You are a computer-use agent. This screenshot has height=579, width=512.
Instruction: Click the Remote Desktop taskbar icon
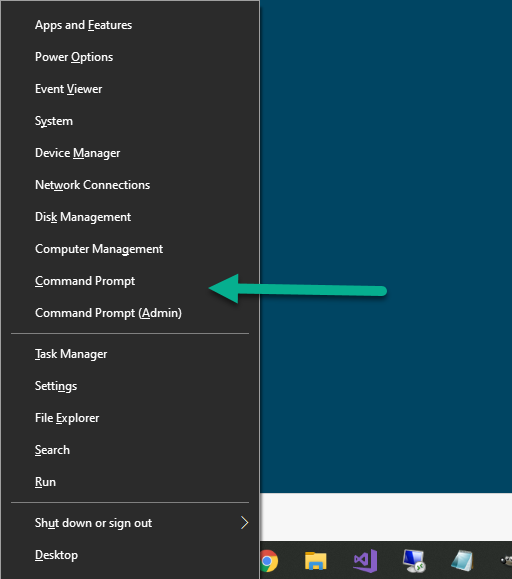tap(414, 561)
